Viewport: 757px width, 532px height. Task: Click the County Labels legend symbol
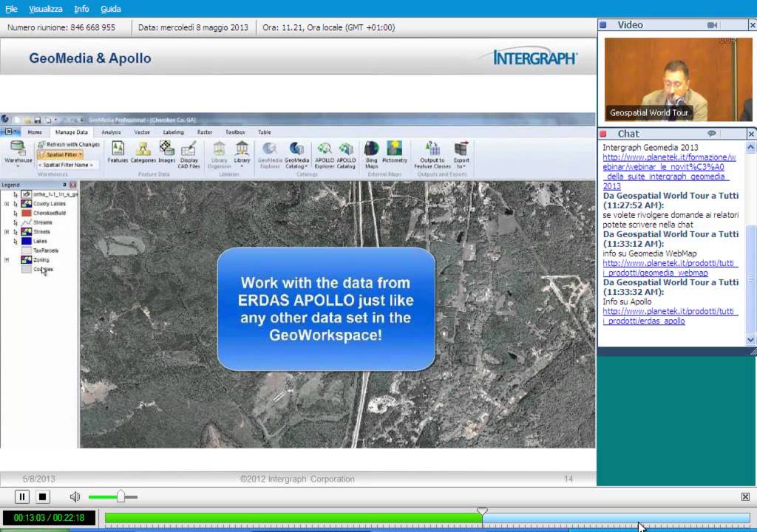click(x=26, y=204)
